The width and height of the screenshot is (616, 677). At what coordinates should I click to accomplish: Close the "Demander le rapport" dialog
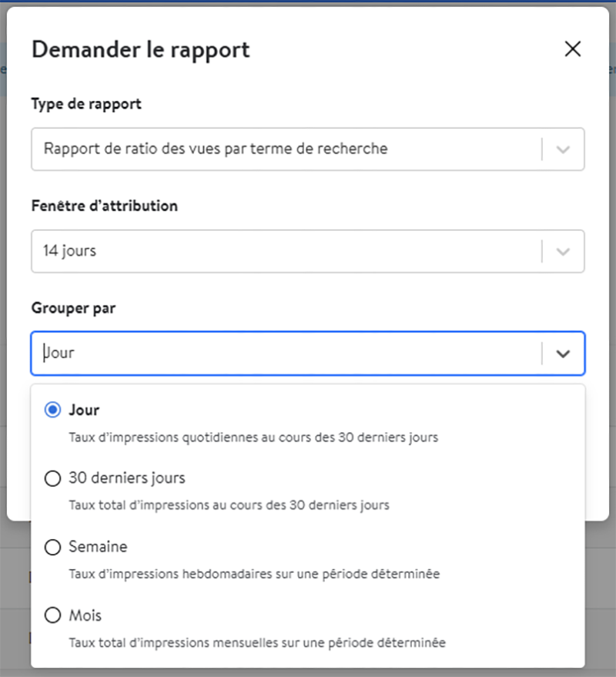click(x=573, y=49)
